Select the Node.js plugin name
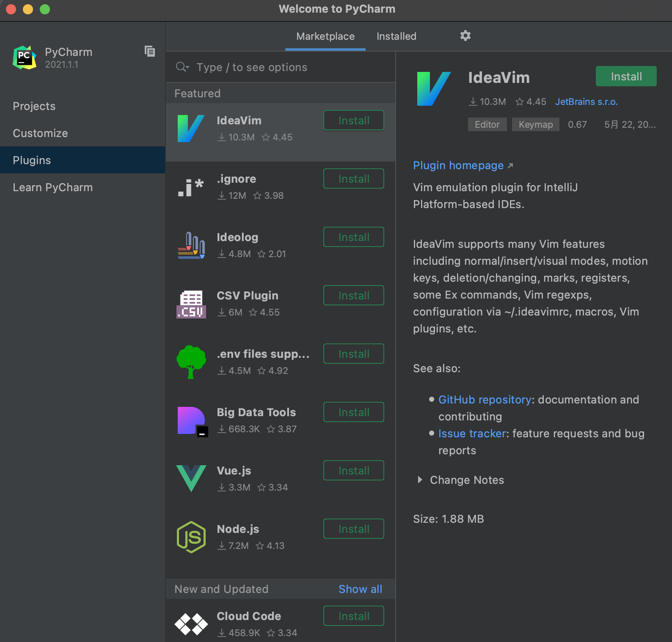 [238, 529]
